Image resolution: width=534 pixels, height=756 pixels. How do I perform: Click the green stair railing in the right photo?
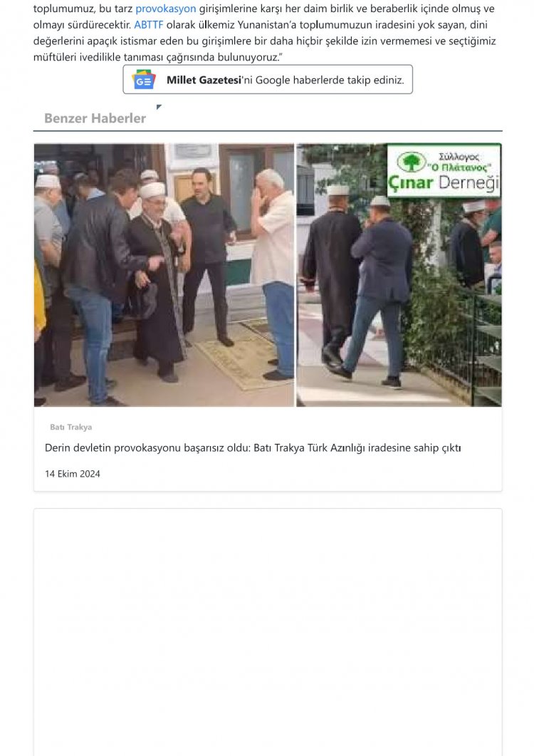487,347
